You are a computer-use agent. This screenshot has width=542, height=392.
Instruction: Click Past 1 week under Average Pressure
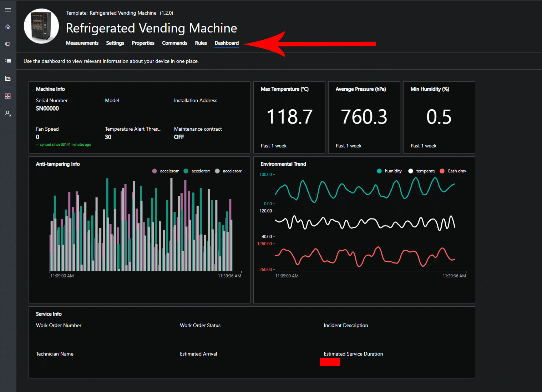[349, 146]
